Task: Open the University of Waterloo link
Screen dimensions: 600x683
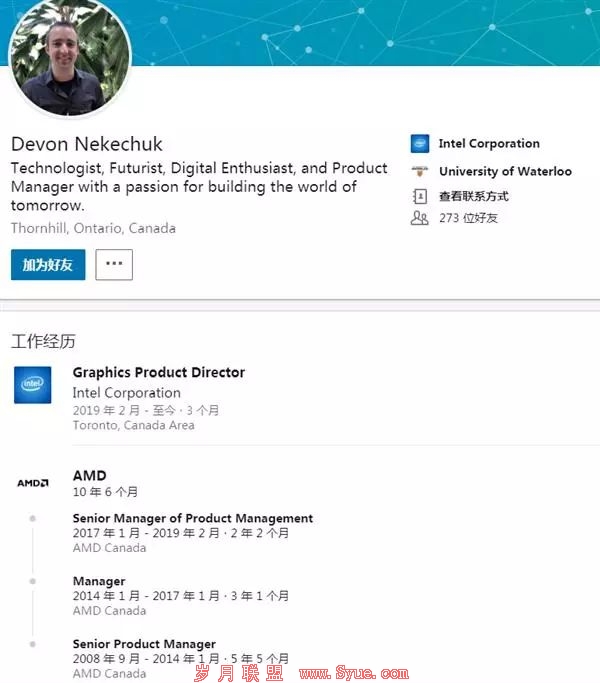Action: click(x=505, y=171)
